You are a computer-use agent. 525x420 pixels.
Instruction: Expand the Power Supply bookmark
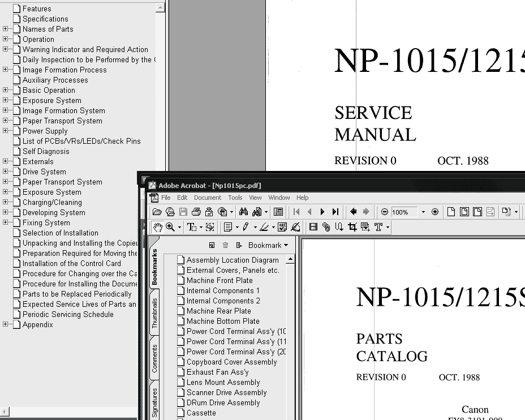point(5,131)
